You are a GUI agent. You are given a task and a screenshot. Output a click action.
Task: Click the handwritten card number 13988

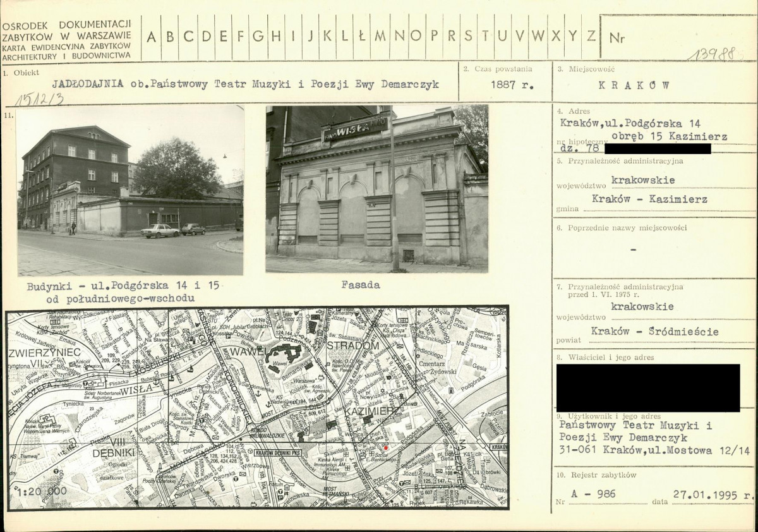[712, 54]
